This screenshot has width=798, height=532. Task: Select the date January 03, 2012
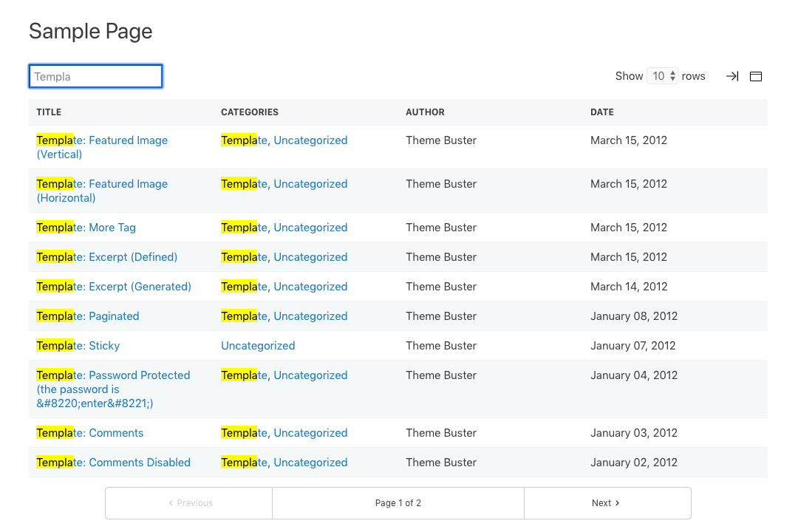click(634, 433)
